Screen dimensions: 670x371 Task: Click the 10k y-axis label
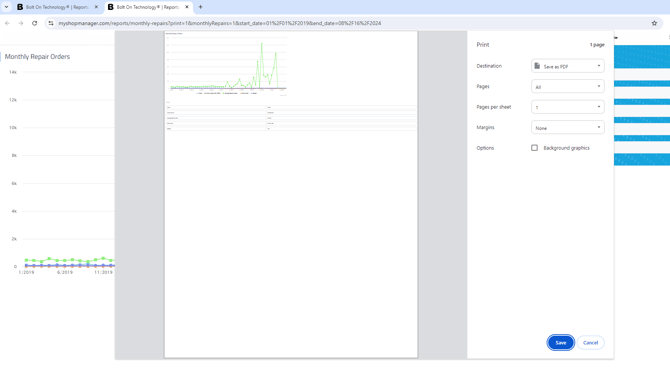tap(13, 128)
